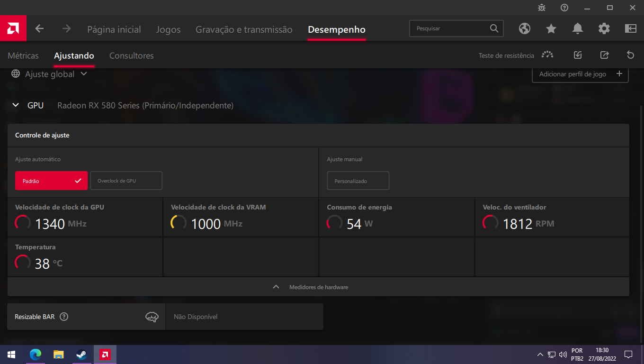Open Gravação e transmissão tab
The image size is (644, 364).
(244, 29)
